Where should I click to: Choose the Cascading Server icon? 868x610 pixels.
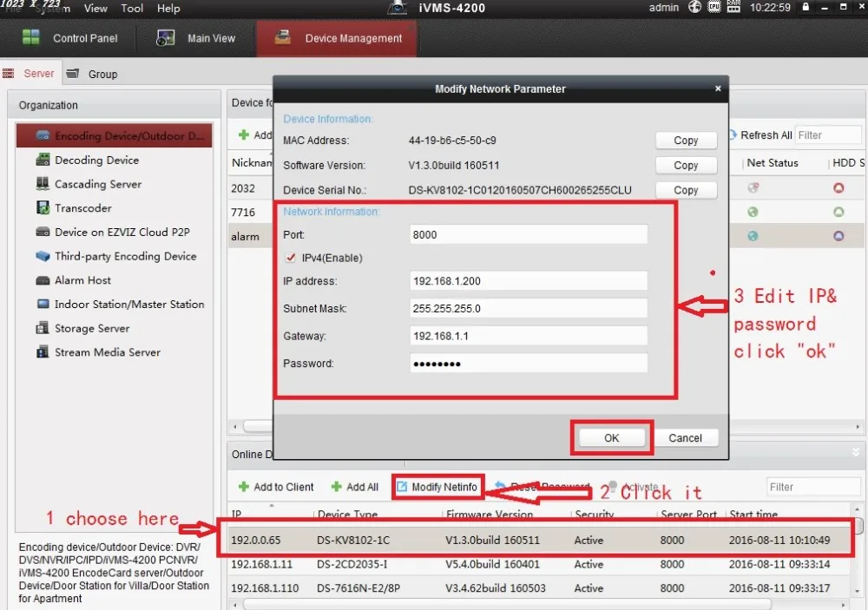[x=43, y=184]
